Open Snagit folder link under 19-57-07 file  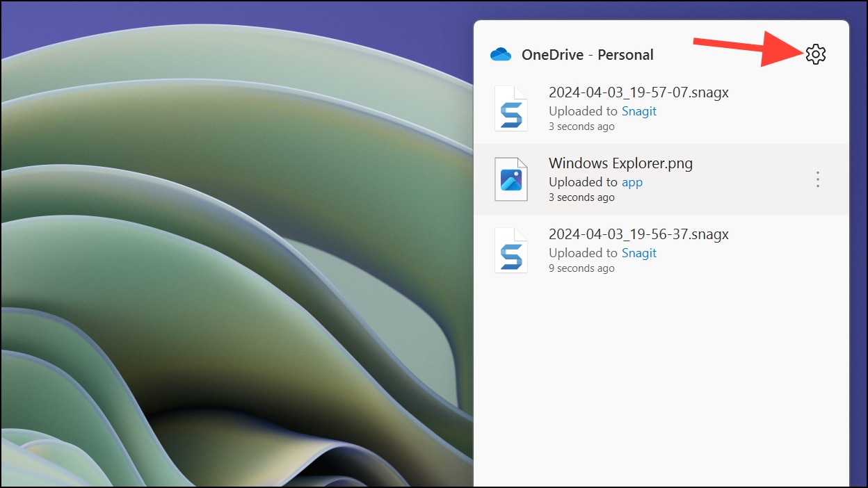(638, 111)
